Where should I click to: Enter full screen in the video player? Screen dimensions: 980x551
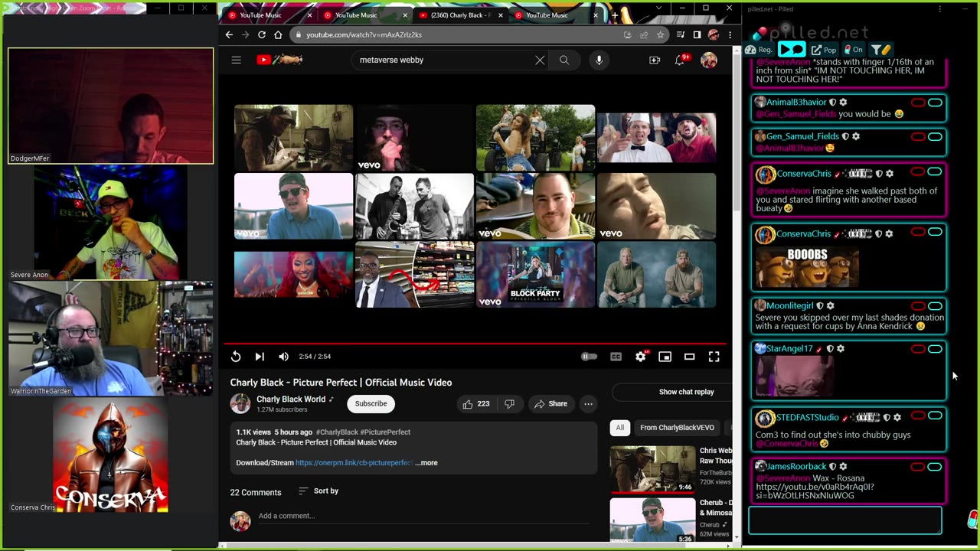point(714,357)
